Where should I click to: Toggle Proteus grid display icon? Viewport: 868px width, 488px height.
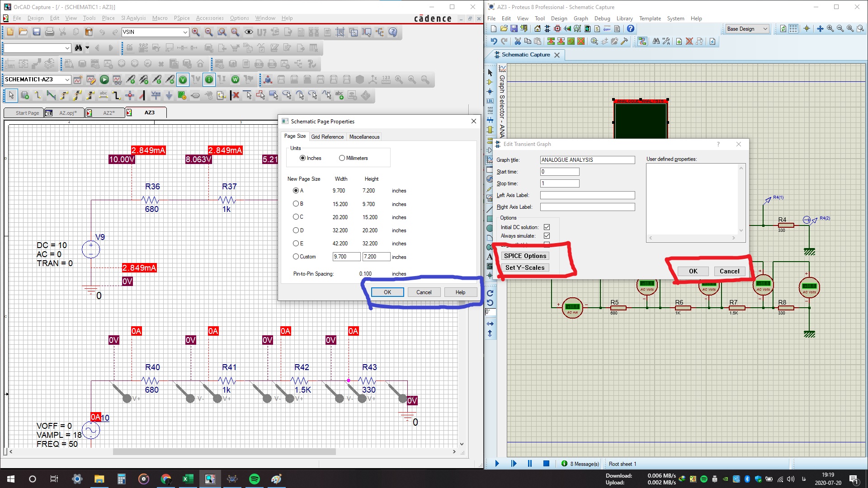793,29
